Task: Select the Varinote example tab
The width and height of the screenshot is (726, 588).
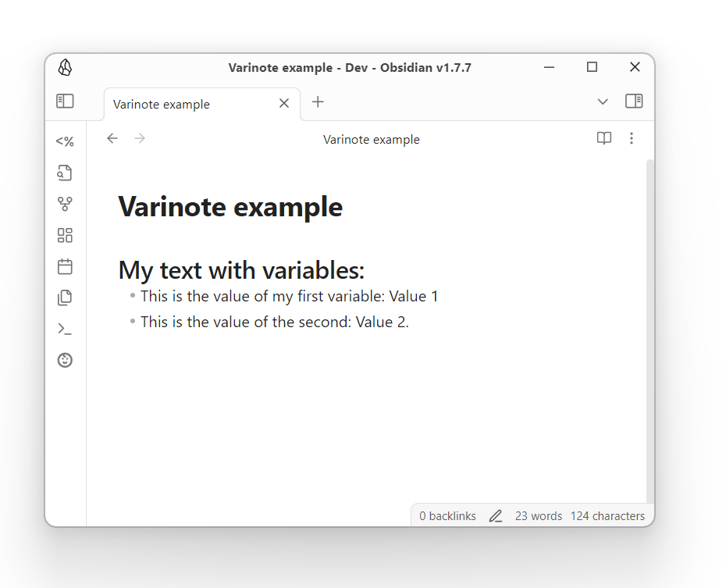Action: click(x=202, y=104)
